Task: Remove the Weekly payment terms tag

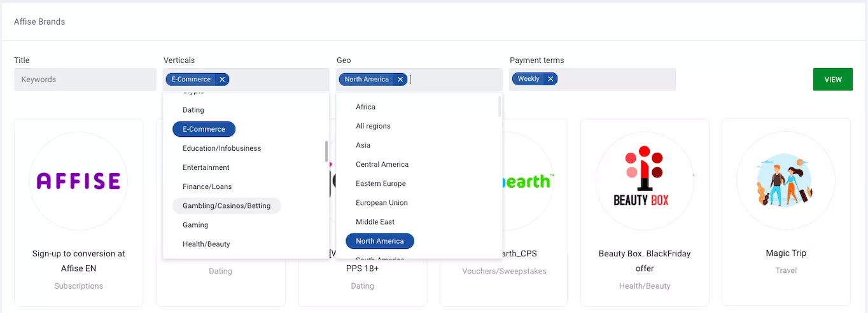Action: 550,79
